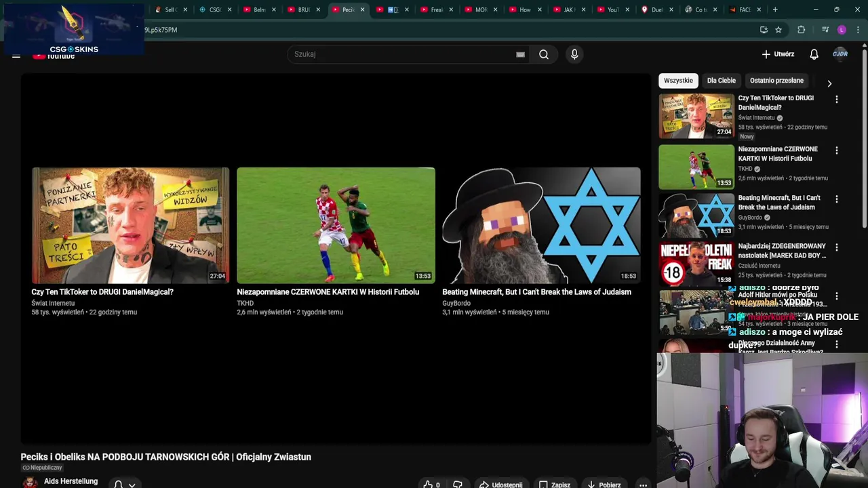Open the browser extensions puzzle icon
The height and width of the screenshot is (488, 868).
tap(801, 30)
